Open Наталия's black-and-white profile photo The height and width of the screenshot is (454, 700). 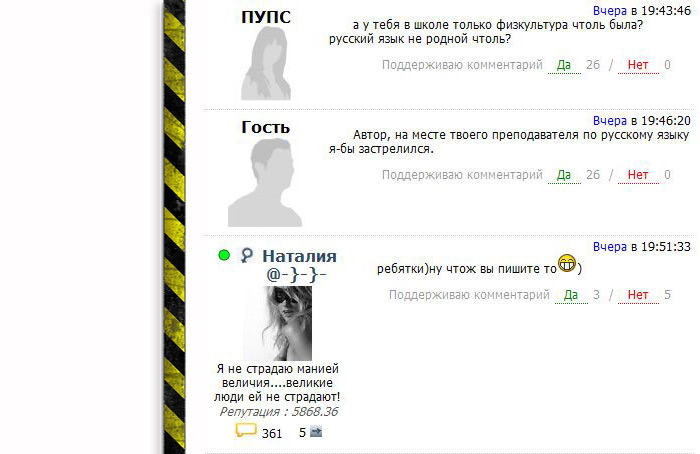coord(277,323)
